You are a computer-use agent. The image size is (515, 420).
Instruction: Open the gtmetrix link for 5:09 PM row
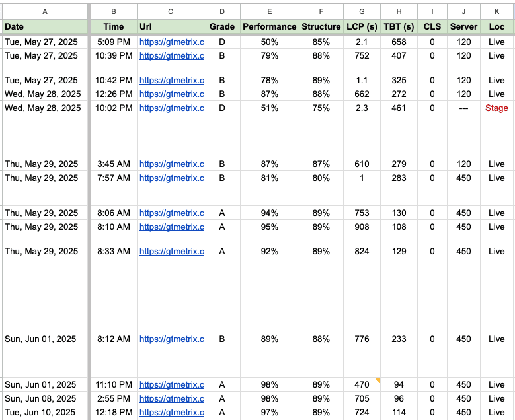[x=171, y=42]
